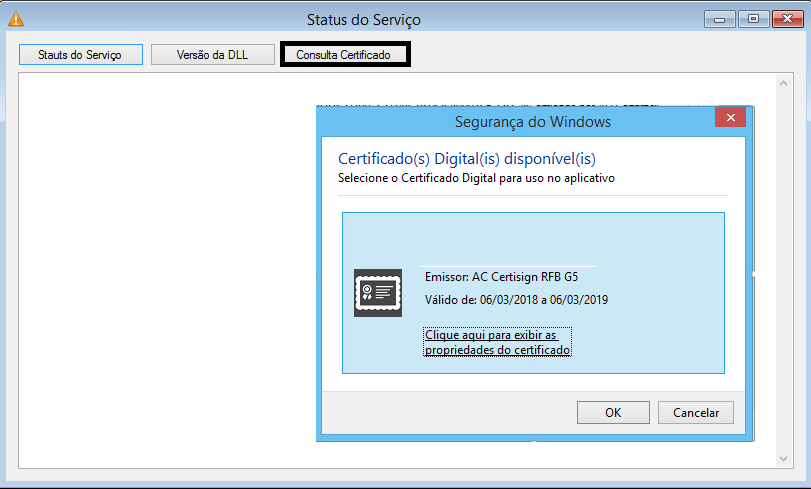Close the Segurança do Windows dialog

[x=731, y=120]
